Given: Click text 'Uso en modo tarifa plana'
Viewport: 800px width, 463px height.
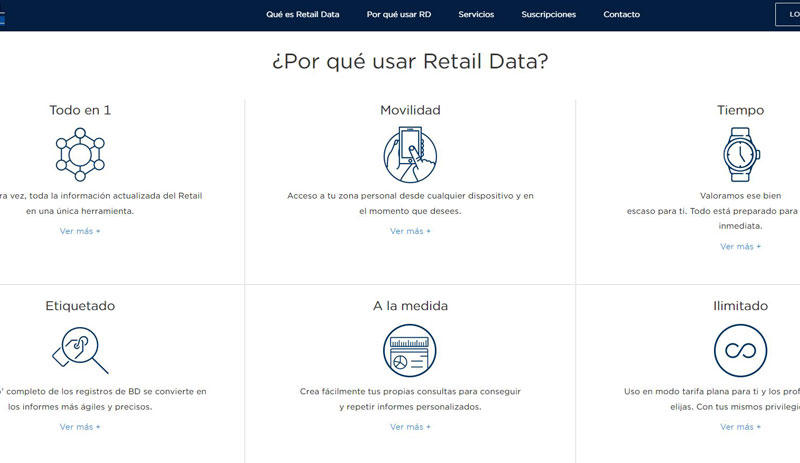Looking at the screenshot, I should click(678, 392).
